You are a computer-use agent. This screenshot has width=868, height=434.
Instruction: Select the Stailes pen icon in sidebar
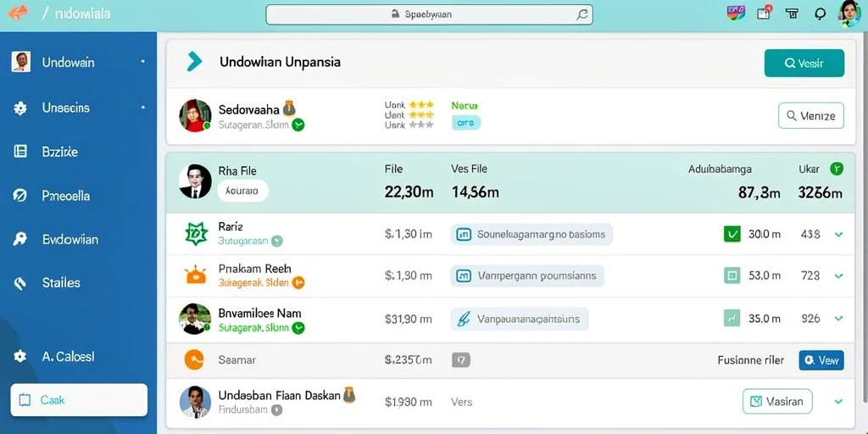coord(20,283)
